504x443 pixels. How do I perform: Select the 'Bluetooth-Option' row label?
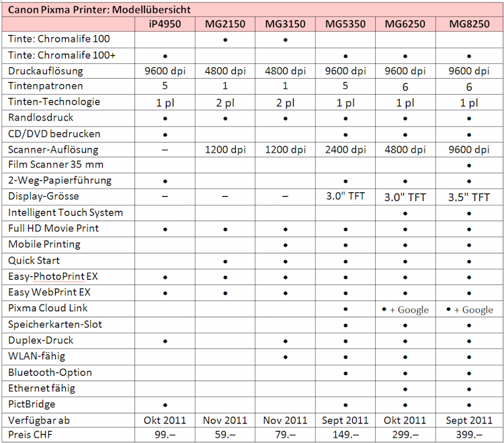coord(50,372)
